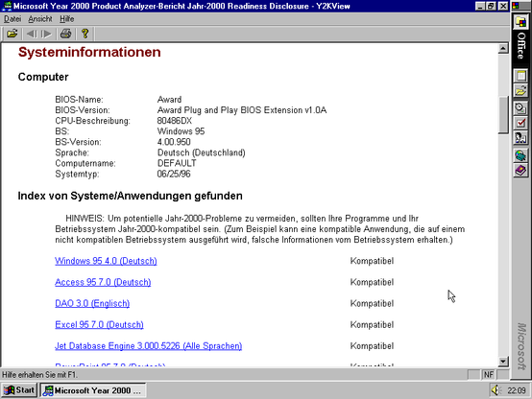Click the Help question mark icon
The width and height of the screenshot is (532, 399).
click(85, 34)
